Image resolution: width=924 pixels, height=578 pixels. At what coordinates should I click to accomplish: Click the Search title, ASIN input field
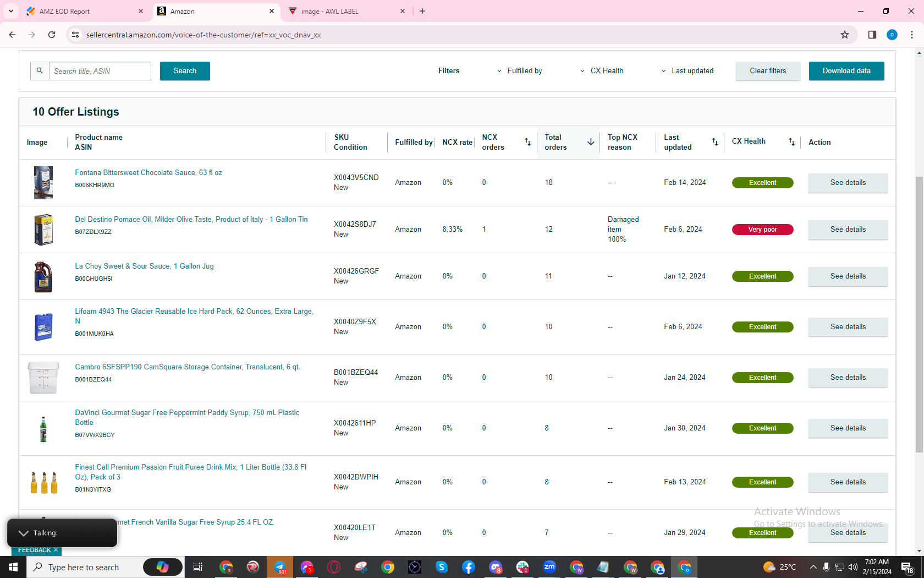[100, 71]
